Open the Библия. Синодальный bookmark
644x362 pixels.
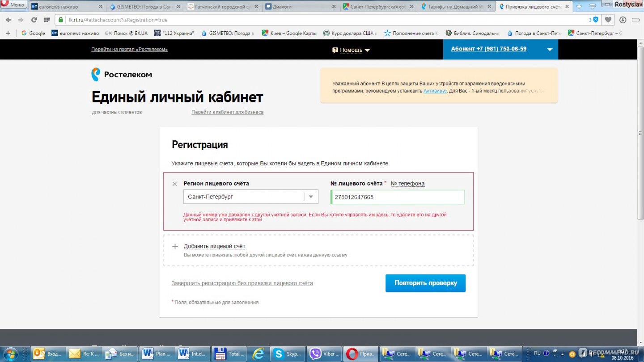point(472,33)
